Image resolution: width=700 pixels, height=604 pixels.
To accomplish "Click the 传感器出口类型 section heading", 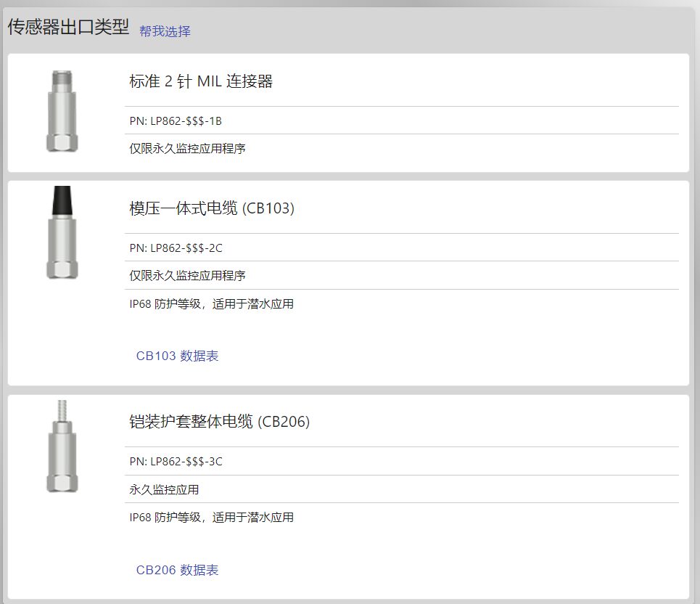I will pyautogui.click(x=68, y=27).
